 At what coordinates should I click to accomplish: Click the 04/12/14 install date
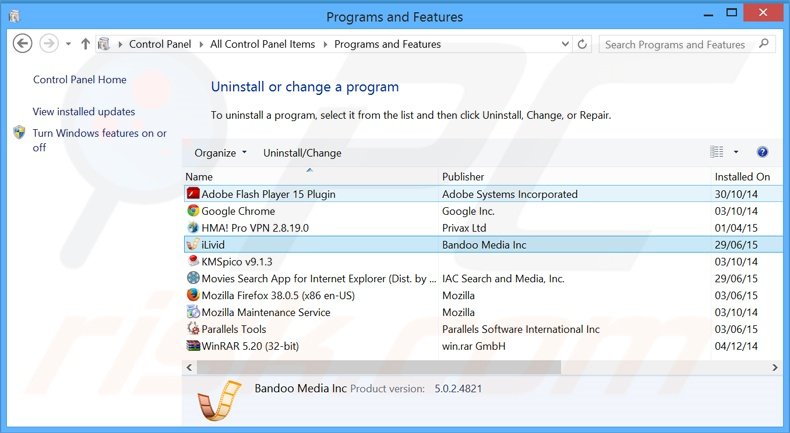[736, 346]
